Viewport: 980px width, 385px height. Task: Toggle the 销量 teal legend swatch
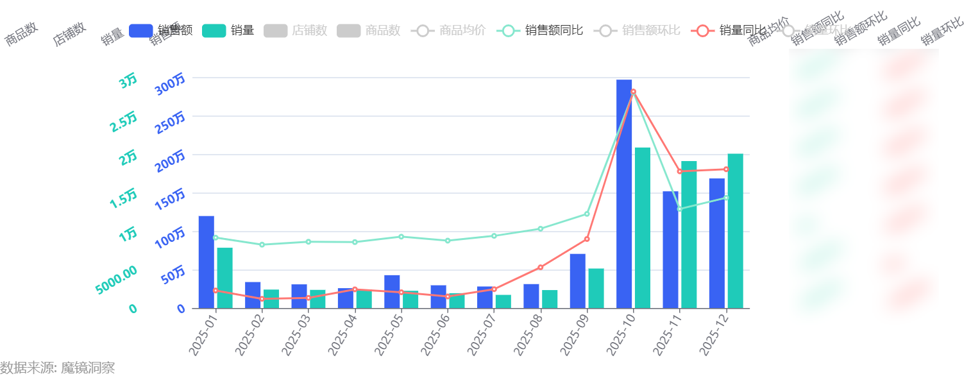tap(214, 30)
